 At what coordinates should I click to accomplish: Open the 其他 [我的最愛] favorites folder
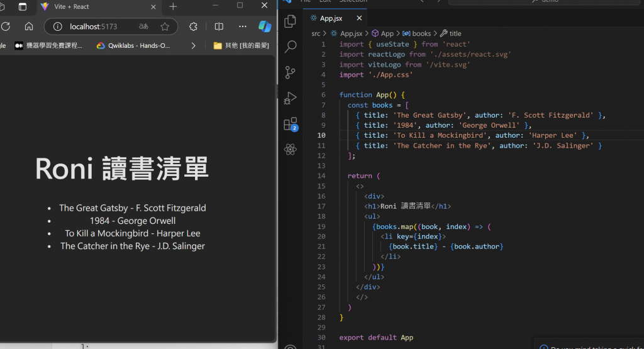point(241,45)
